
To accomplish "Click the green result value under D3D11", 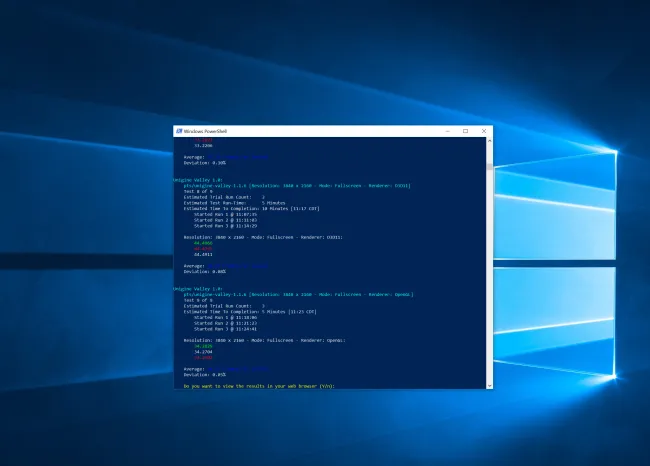I will (202, 242).
